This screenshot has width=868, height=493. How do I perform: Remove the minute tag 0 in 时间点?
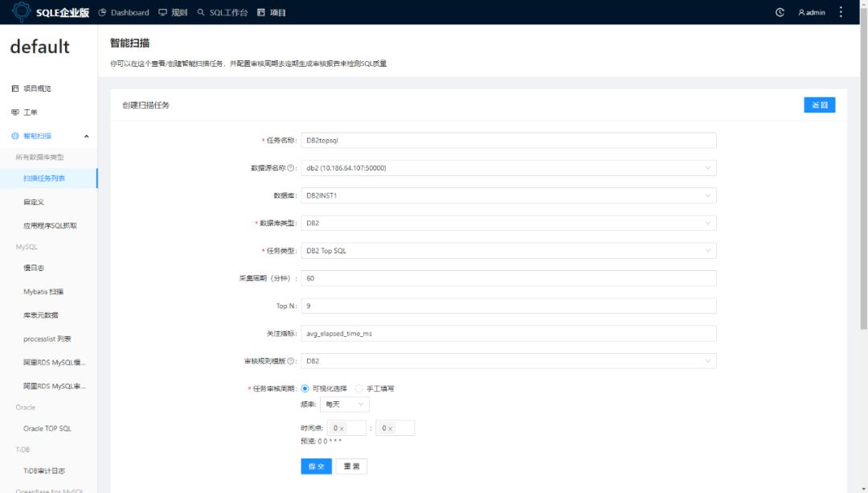(391, 429)
